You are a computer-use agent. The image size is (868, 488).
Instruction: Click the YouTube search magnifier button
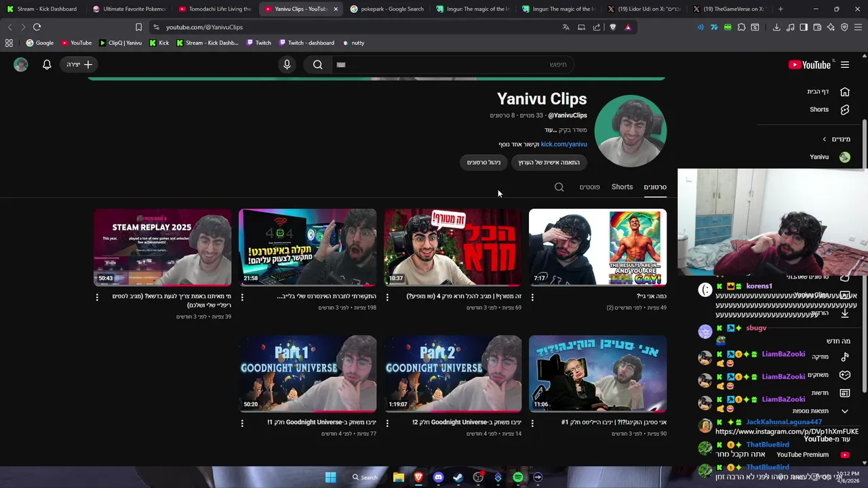pyautogui.click(x=317, y=64)
